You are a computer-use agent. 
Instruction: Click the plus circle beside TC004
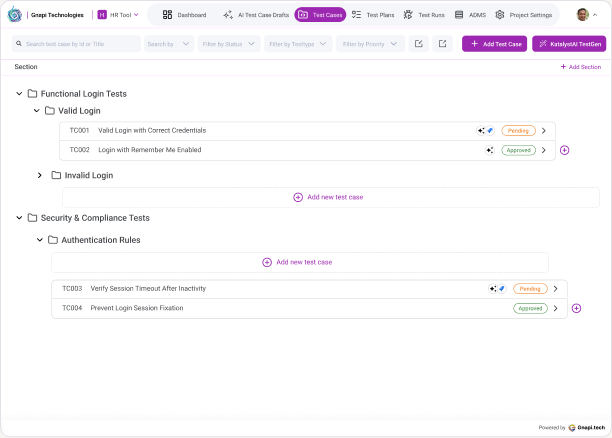click(576, 308)
